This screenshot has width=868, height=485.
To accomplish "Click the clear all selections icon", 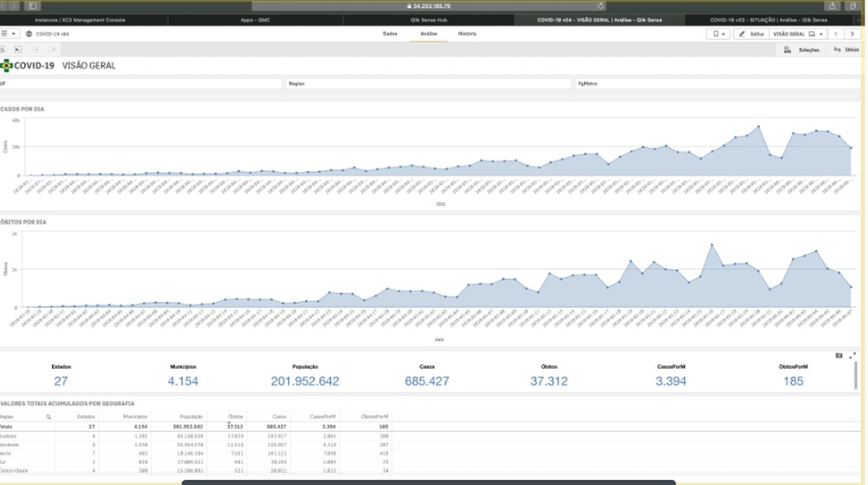I will tap(53, 50).
